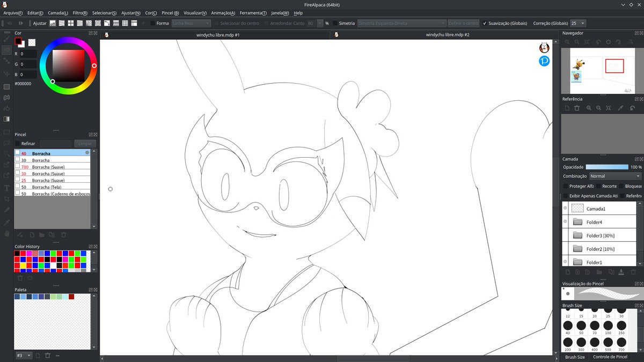Turn off snap (off icon) beside Ajustar
Image resolution: width=644 pixels, height=362 pixels.
[52, 23]
